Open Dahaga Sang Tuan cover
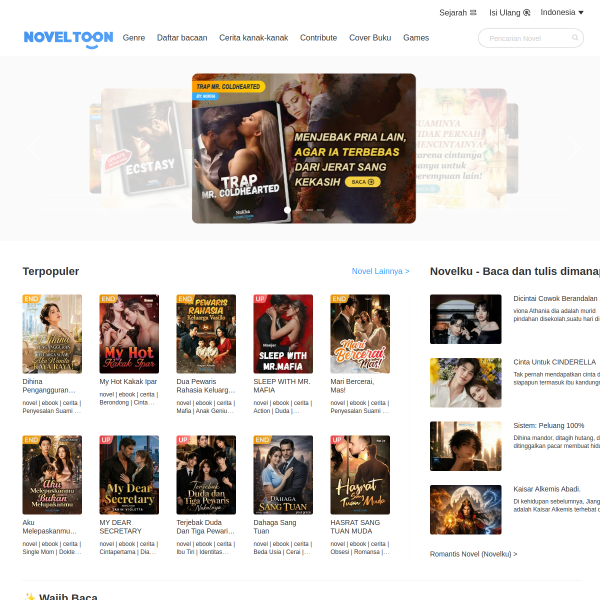This screenshot has height=600, width=600. pos(283,474)
